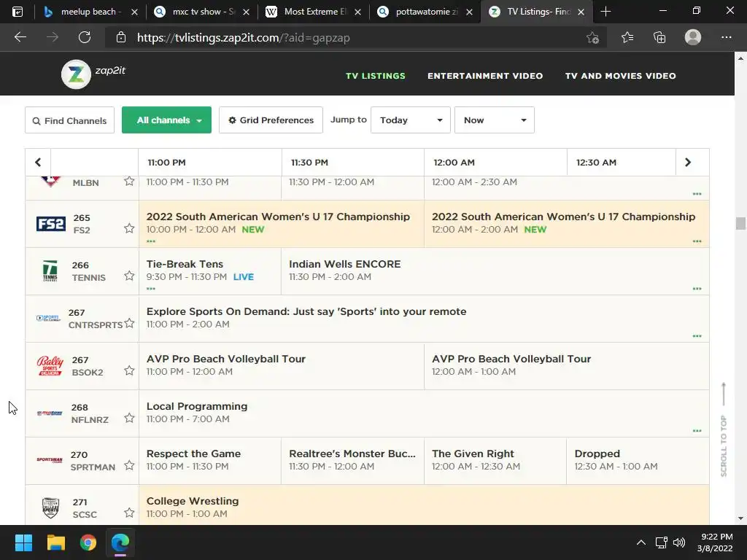Open Collections icon
This screenshot has height=560, width=747.
point(659,37)
